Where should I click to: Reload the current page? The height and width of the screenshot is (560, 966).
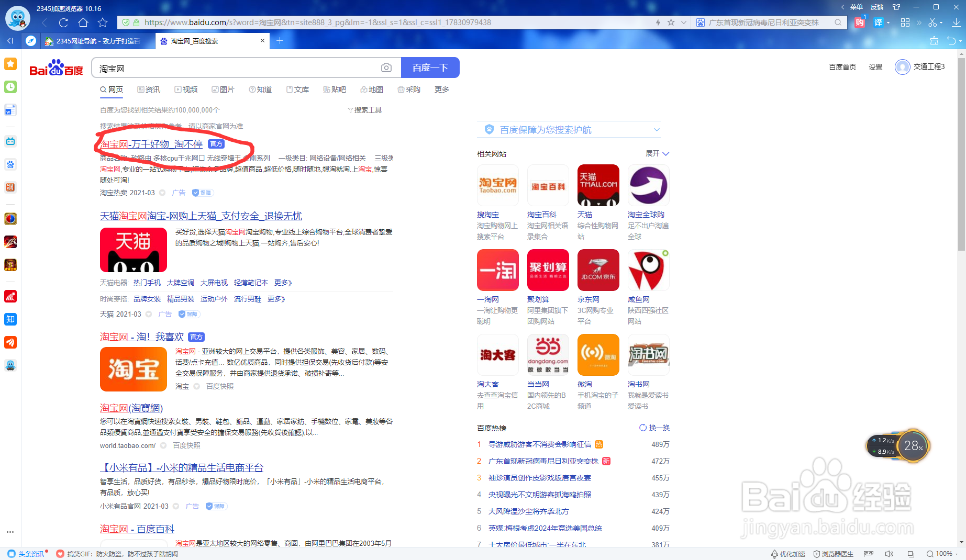[x=63, y=23]
